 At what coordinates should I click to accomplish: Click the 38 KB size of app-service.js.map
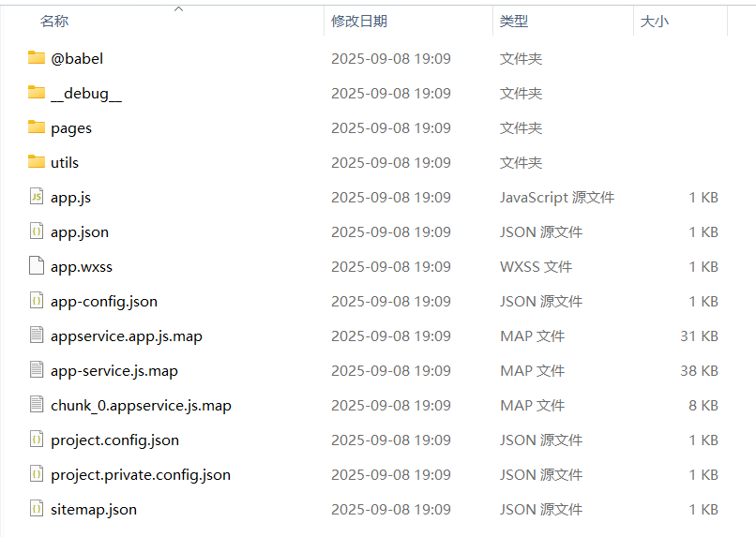click(699, 370)
